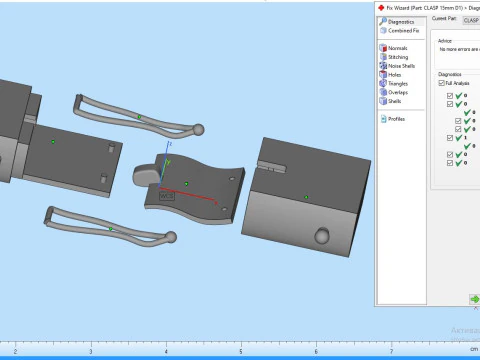Image resolution: width=480 pixels, height=360 pixels.
Task: Select the upper spring clip part
Action: pyautogui.click(x=138, y=116)
